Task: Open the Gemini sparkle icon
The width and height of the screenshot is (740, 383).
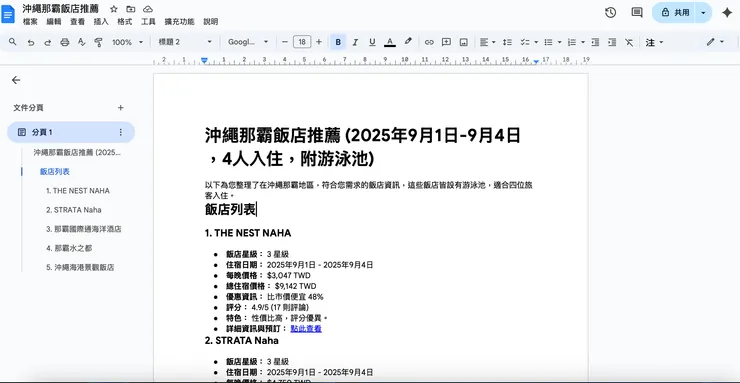Action: [727, 13]
